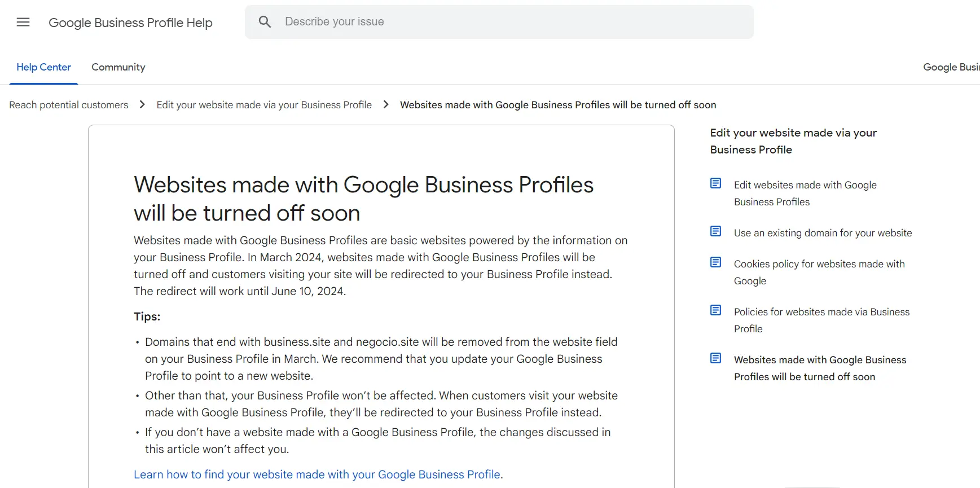Viewport: 980px width, 488px height.
Task: Click the bullet about business.site and negocio.site domains
Action: [381, 359]
